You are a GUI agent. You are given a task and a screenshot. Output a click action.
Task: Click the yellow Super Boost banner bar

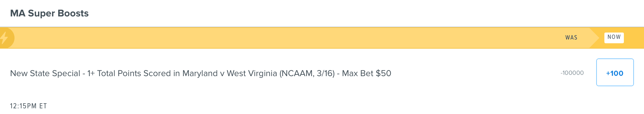[322, 38]
